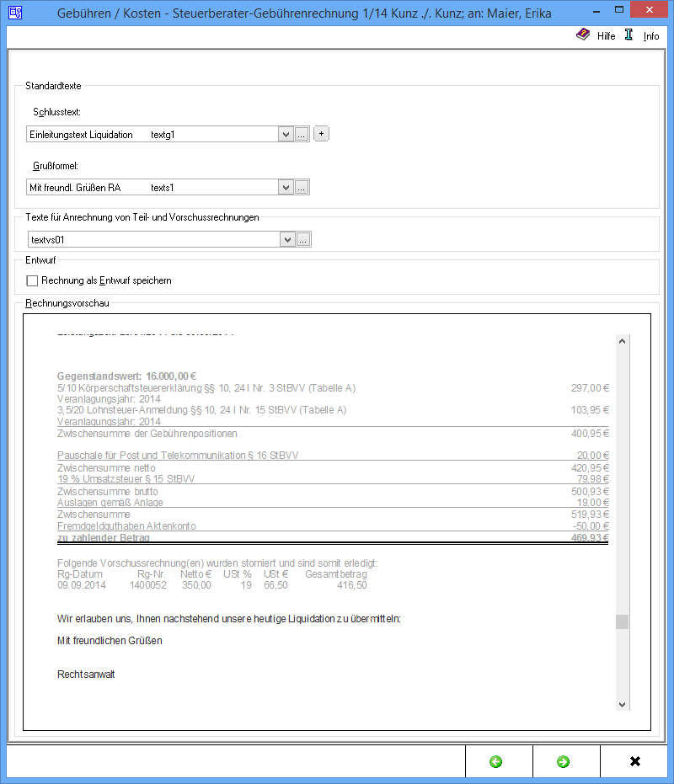
Task: Click Mit freundlichen Grüßen in preview
Action: click(x=110, y=641)
